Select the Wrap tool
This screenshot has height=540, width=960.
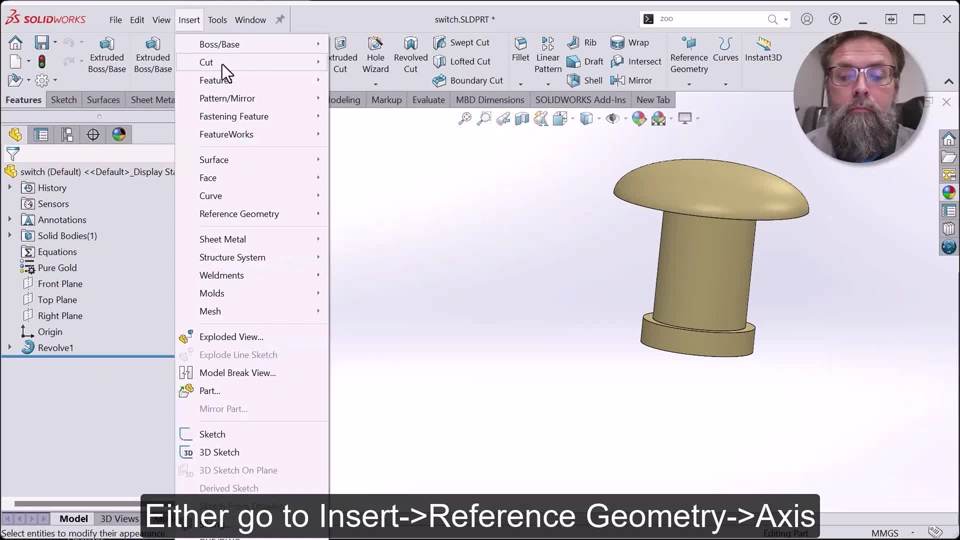(629, 42)
